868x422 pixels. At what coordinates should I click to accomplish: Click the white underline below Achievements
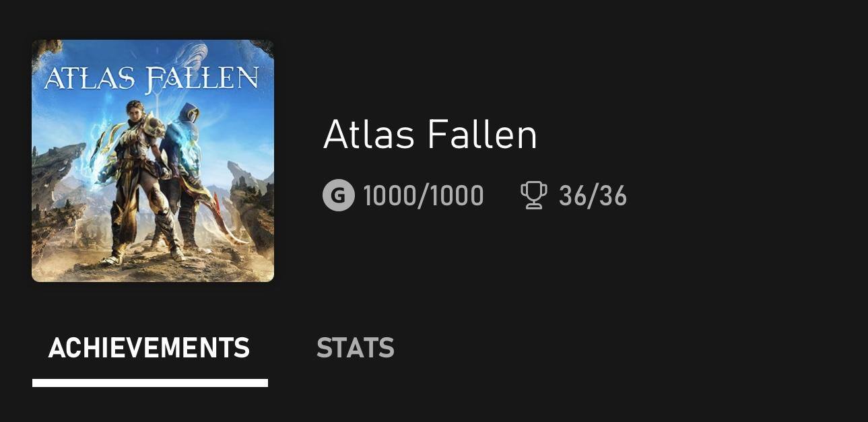pyautogui.click(x=149, y=383)
